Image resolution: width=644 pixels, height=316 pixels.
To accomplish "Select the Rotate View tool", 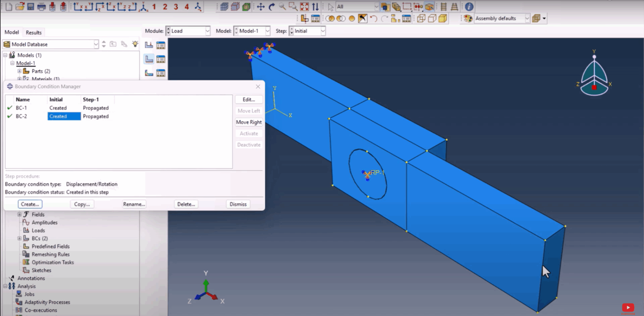I will click(271, 6).
